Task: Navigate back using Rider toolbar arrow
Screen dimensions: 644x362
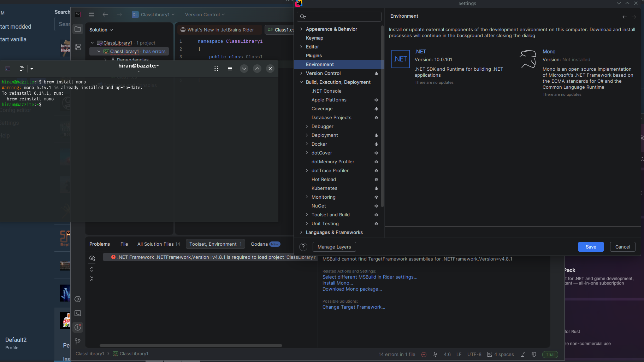Action: (x=105, y=14)
